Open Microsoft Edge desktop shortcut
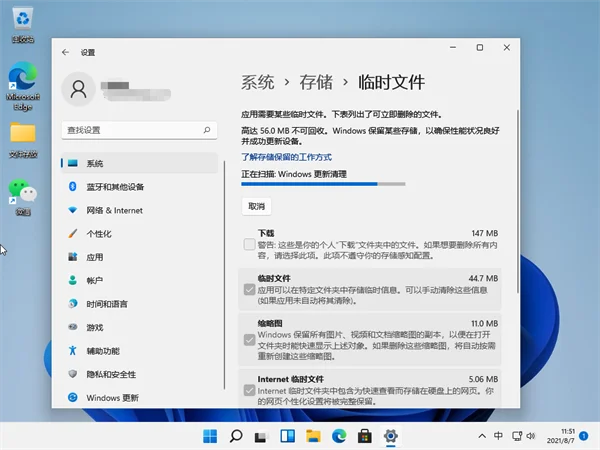The image size is (600, 450). pyautogui.click(x=23, y=86)
